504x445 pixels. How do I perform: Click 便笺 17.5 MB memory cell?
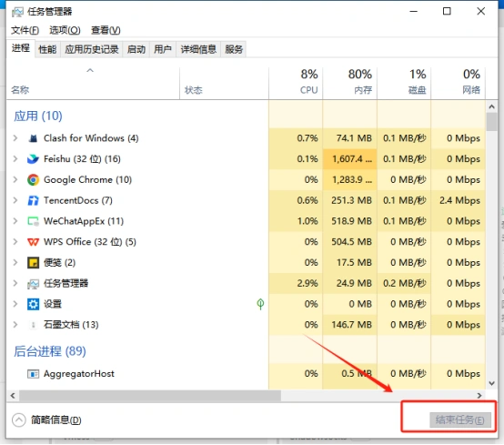pyautogui.click(x=349, y=263)
